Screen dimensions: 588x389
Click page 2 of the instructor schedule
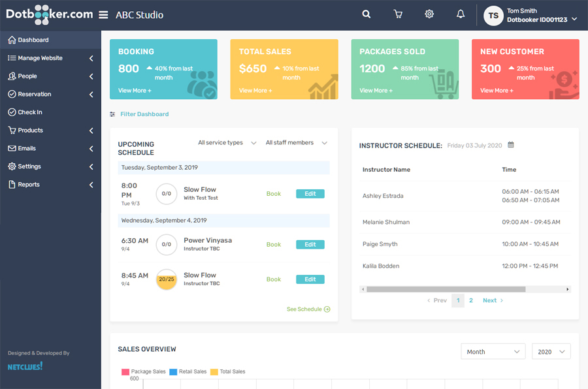(x=470, y=300)
